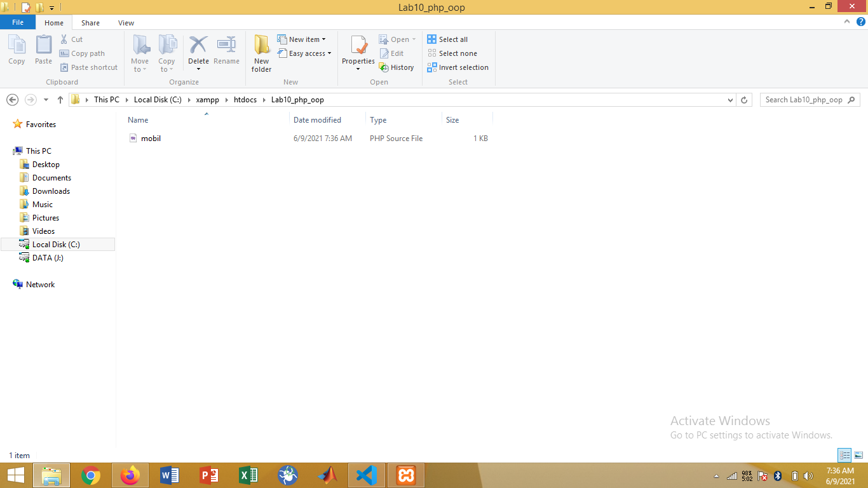
Task: Invert the current selection
Action: [x=458, y=67]
